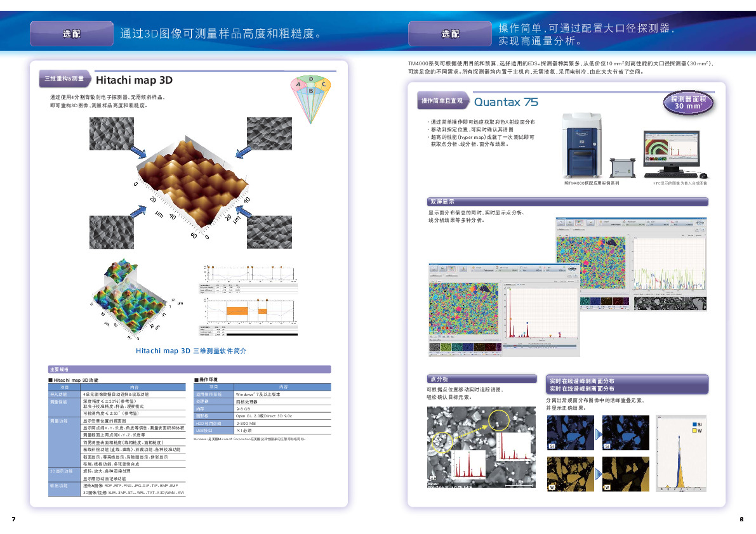The image size is (756, 534).
Task: Click the line scan spectrum in the rear window
Action: pos(669,263)
